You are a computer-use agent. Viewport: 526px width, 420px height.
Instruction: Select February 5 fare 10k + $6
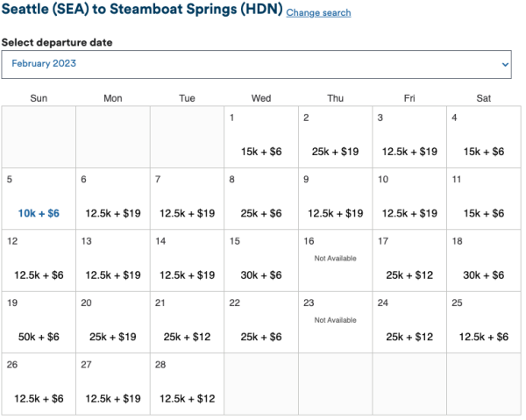pyautogui.click(x=39, y=213)
